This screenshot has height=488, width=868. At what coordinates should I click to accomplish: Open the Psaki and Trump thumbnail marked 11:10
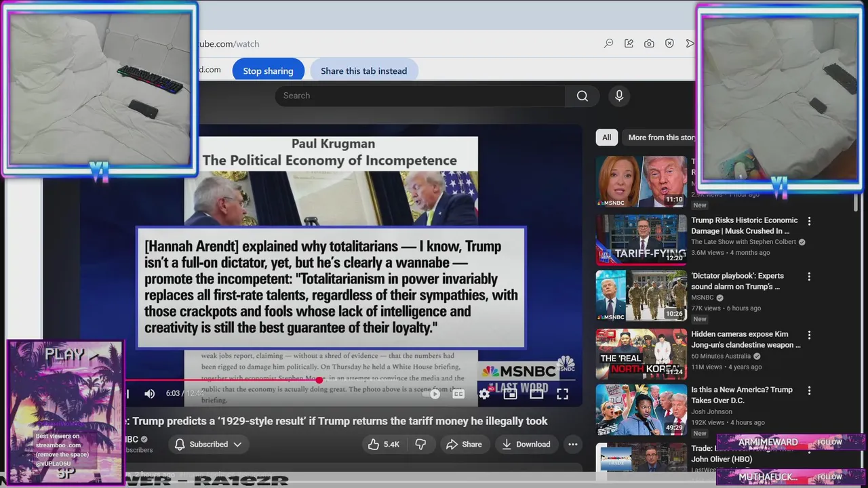[x=642, y=182]
